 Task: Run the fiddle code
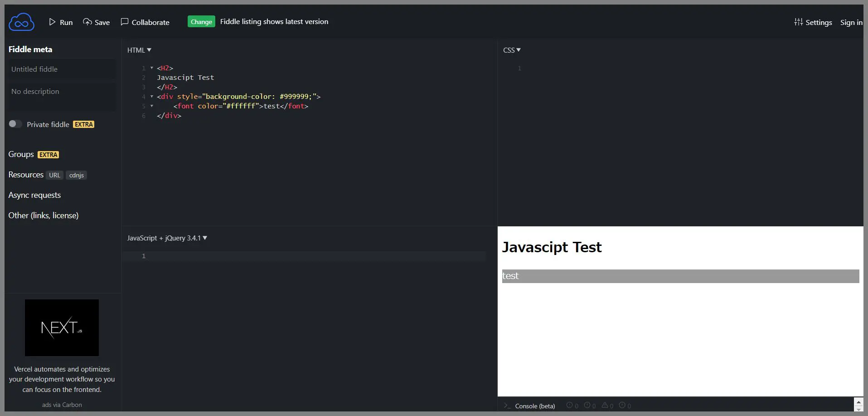[61, 22]
